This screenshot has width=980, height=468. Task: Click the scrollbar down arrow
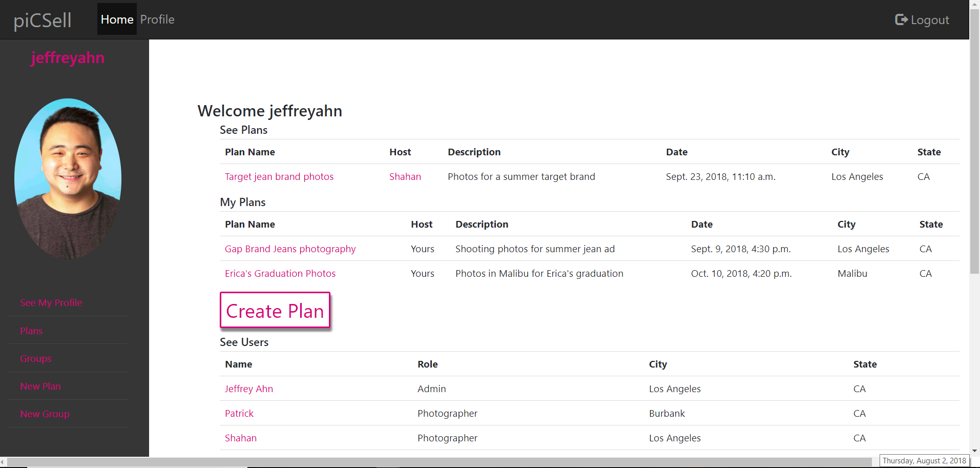(974, 451)
